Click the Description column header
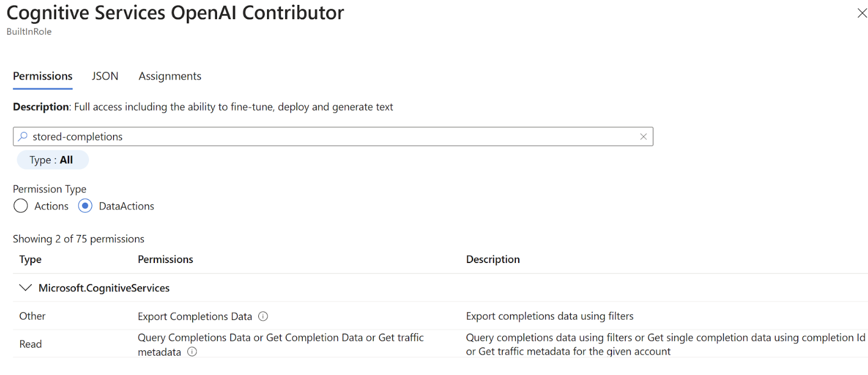868x375 pixels. [493, 259]
